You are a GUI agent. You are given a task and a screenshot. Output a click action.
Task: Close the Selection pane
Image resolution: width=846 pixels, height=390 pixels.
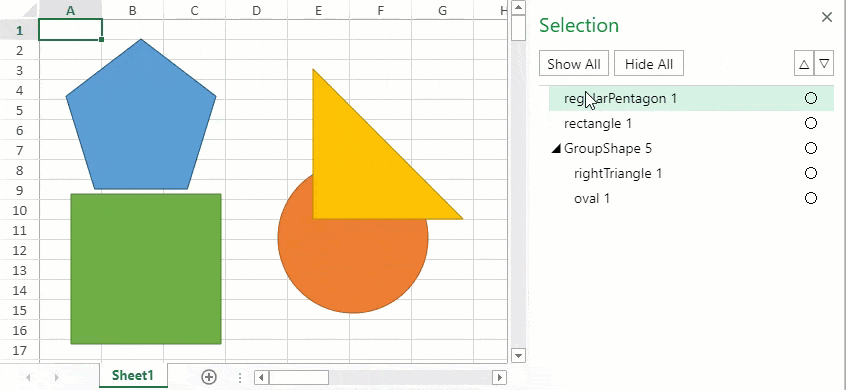[827, 18]
